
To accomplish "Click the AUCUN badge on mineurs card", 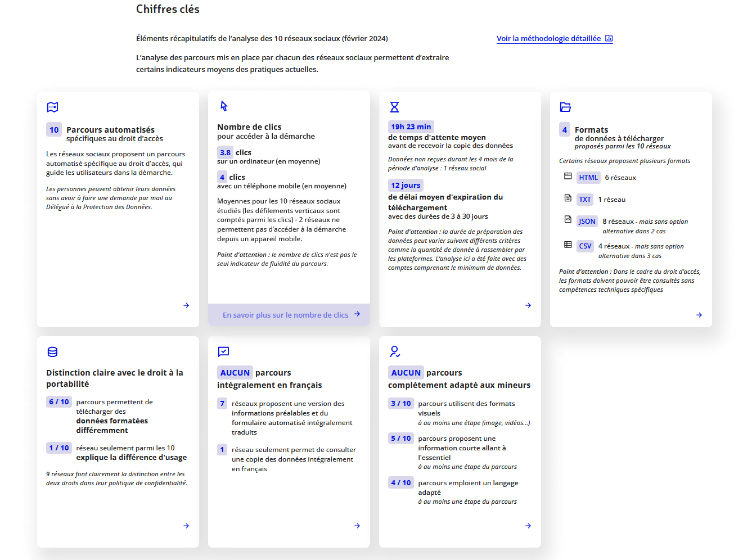I will [406, 373].
